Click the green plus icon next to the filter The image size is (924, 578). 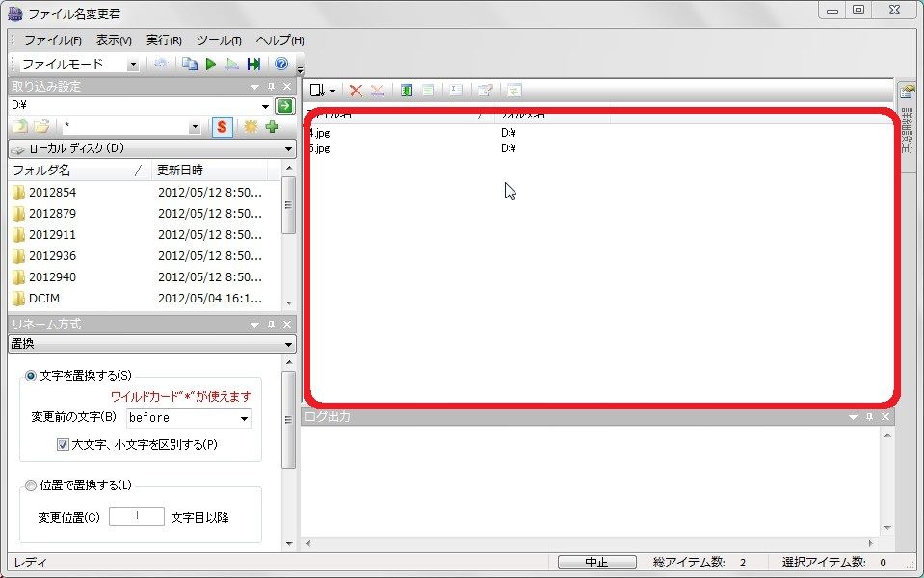pos(273,125)
